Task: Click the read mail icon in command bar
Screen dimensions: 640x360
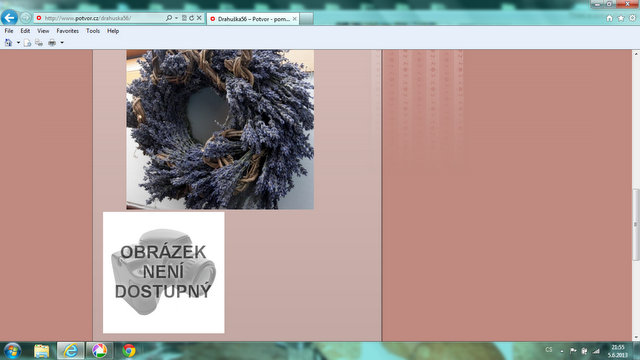Action: tap(39, 42)
